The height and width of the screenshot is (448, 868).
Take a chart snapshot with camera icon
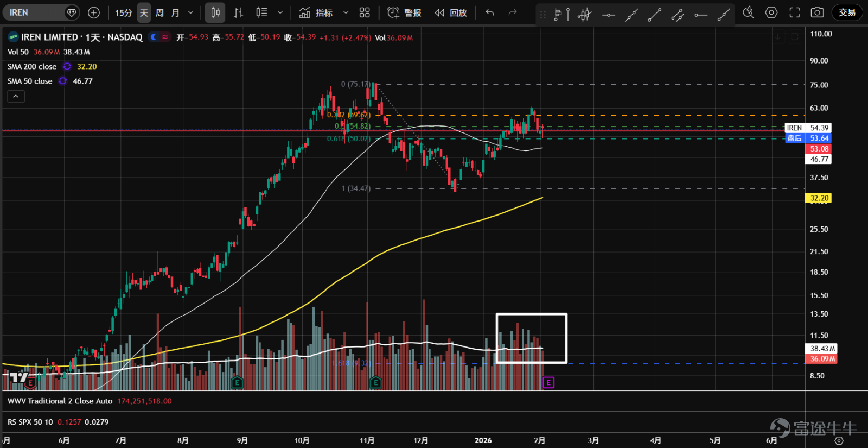tap(818, 12)
